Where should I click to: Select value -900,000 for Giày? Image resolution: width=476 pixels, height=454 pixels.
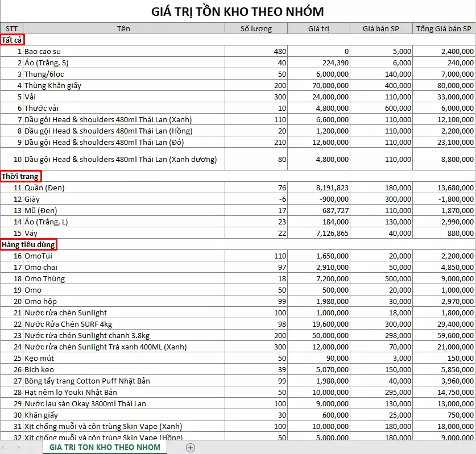(318, 199)
